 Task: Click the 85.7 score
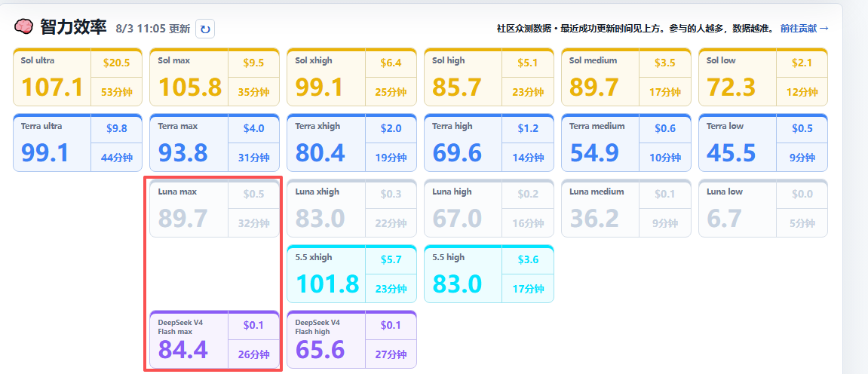457,87
